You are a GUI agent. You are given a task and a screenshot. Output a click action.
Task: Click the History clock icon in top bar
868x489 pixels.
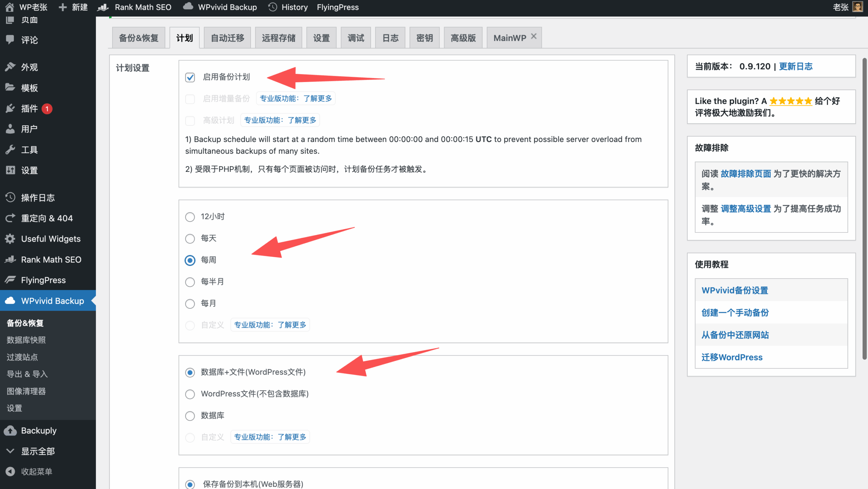pyautogui.click(x=273, y=7)
